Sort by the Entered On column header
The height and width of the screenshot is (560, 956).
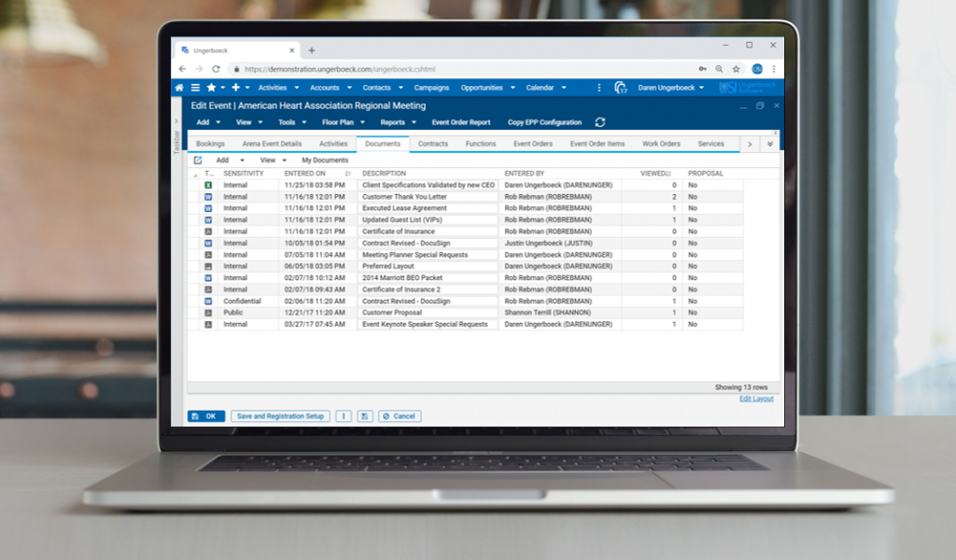(x=305, y=174)
